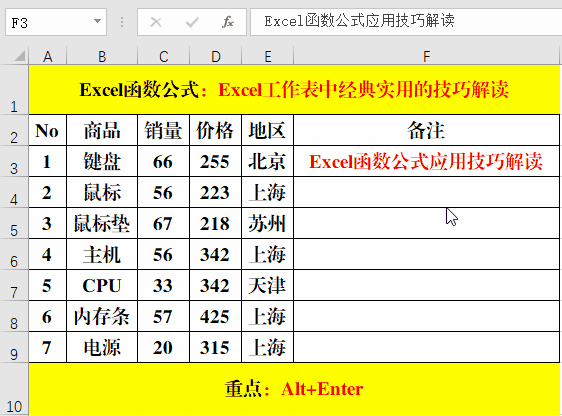Select the 主机 cell
This screenshot has width=562, height=416.
point(102,254)
